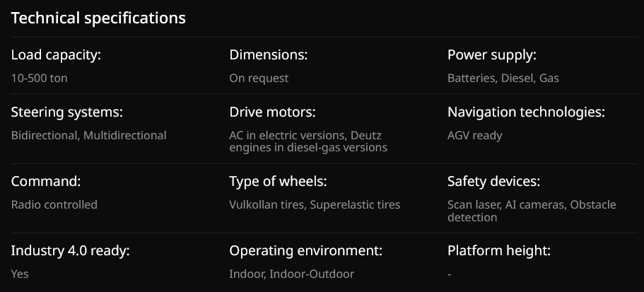
Task: Select the AGV ready value
Action: (x=475, y=135)
